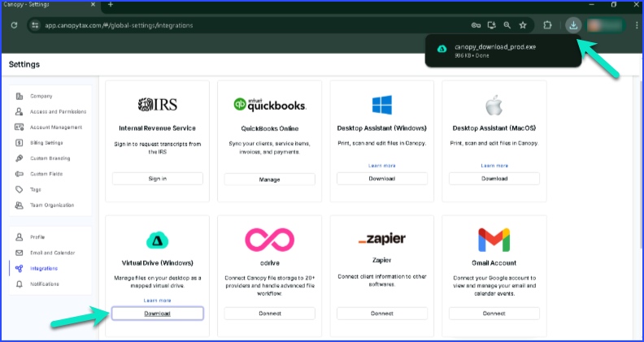
Task: Select Integrations in sidebar
Action: point(44,269)
